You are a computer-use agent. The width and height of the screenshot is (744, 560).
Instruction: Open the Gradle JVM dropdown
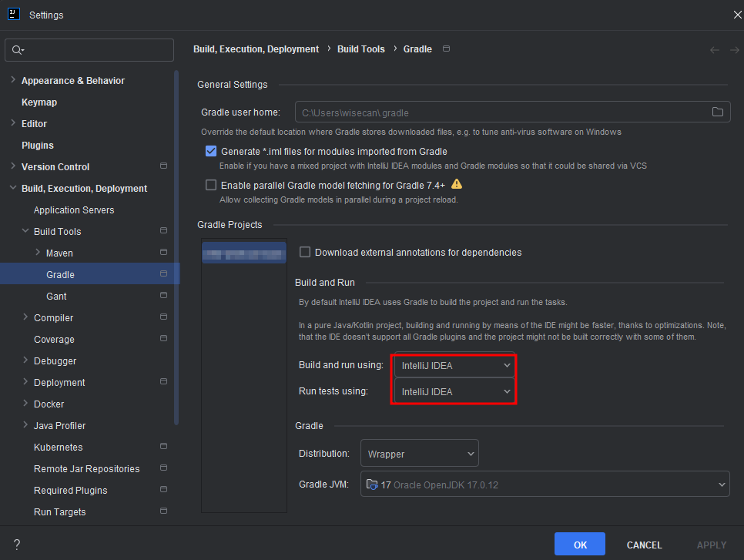(545, 484)
